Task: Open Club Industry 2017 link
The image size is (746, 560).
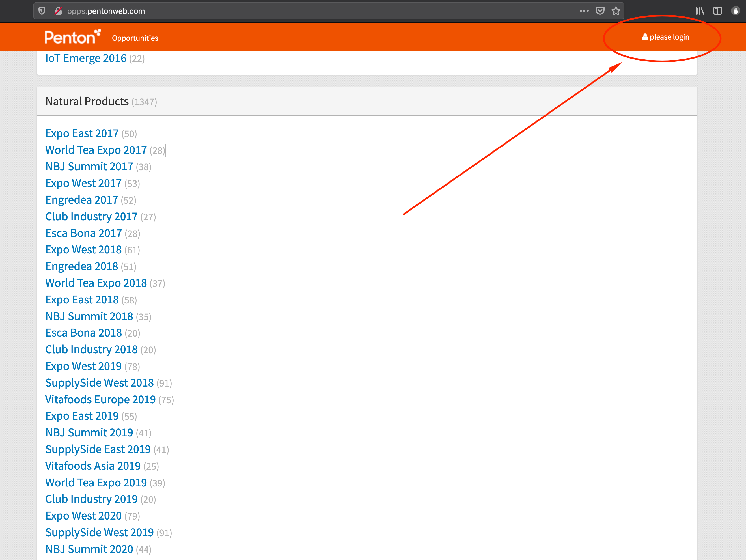Action: [x=91, y=217]
